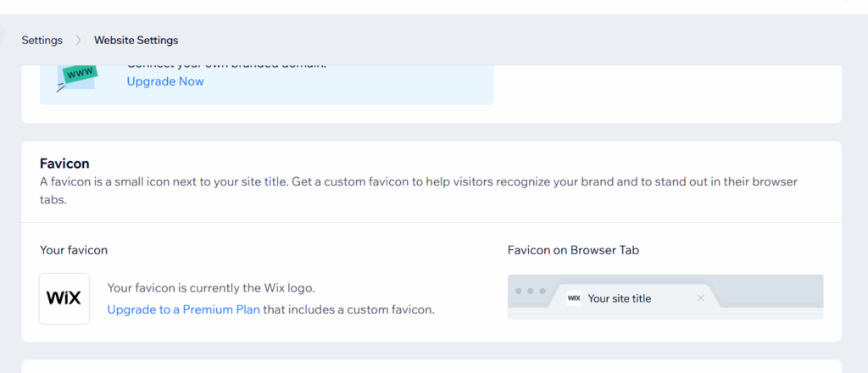
Task: Go back to Settings in the breadcrumb
Action: point(42,40)
